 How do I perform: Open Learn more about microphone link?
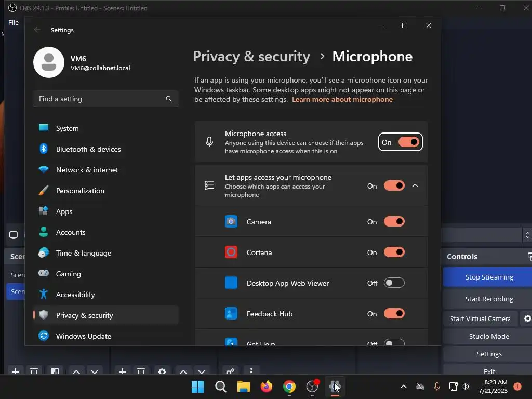342,99
